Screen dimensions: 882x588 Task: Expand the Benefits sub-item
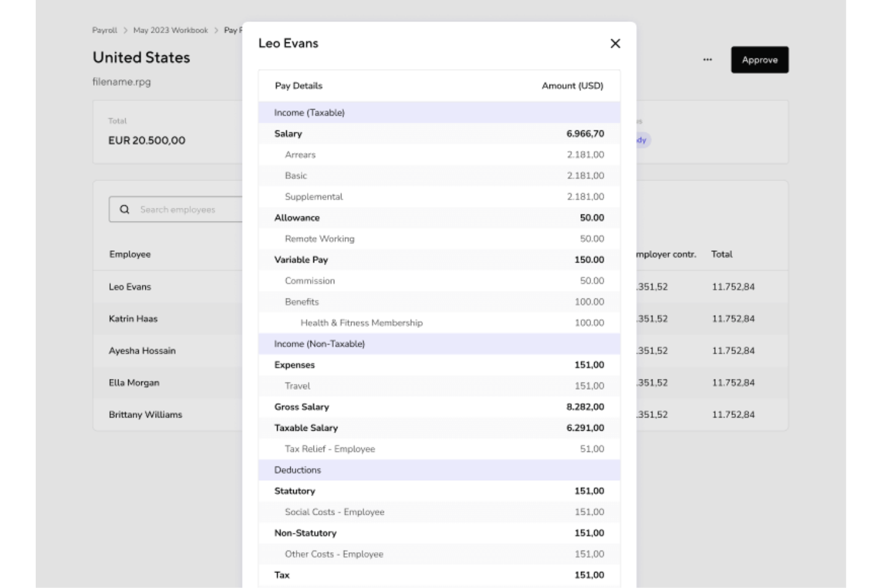pos(303,302)
